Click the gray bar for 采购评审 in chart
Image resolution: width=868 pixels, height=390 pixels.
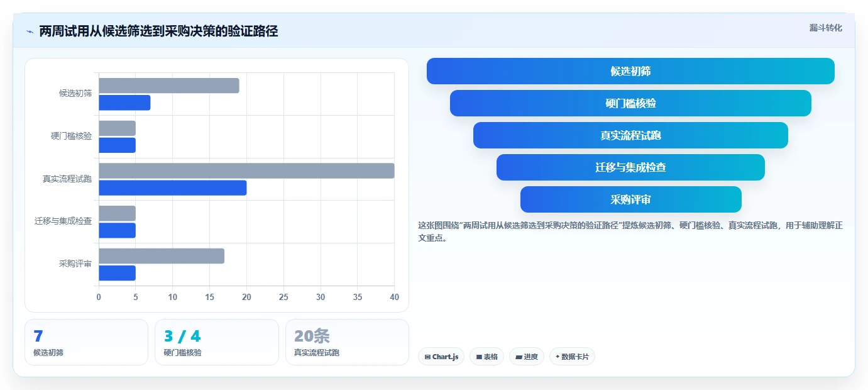(x=162, y=256)
